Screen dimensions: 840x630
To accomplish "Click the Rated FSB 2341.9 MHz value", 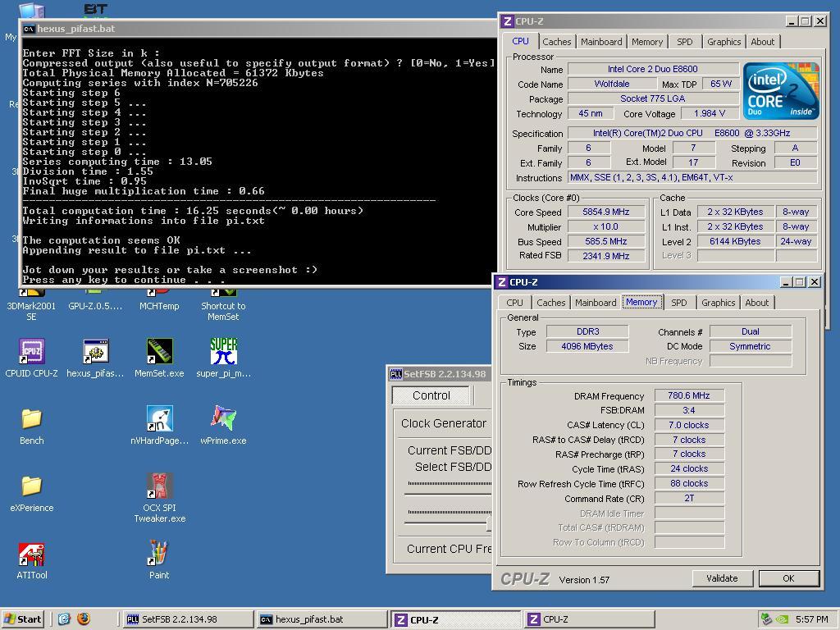I will 606,256.
